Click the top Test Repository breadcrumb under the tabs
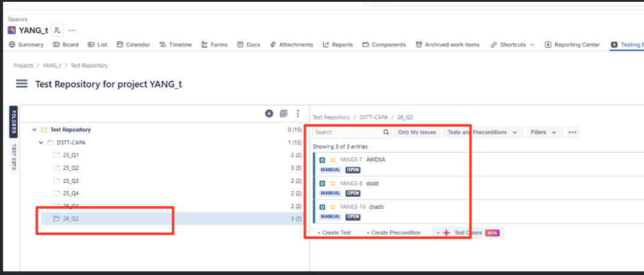This screenshot has width=644, height=275. pos(89,65)
